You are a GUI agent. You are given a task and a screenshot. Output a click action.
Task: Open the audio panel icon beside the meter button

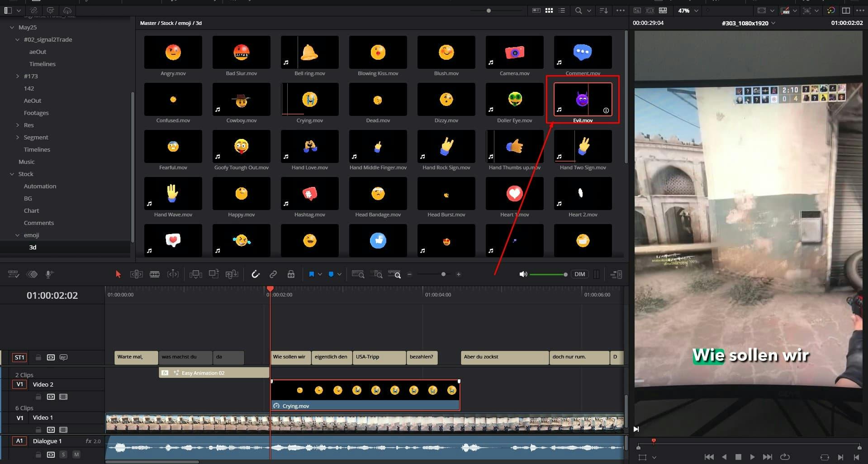616,274
